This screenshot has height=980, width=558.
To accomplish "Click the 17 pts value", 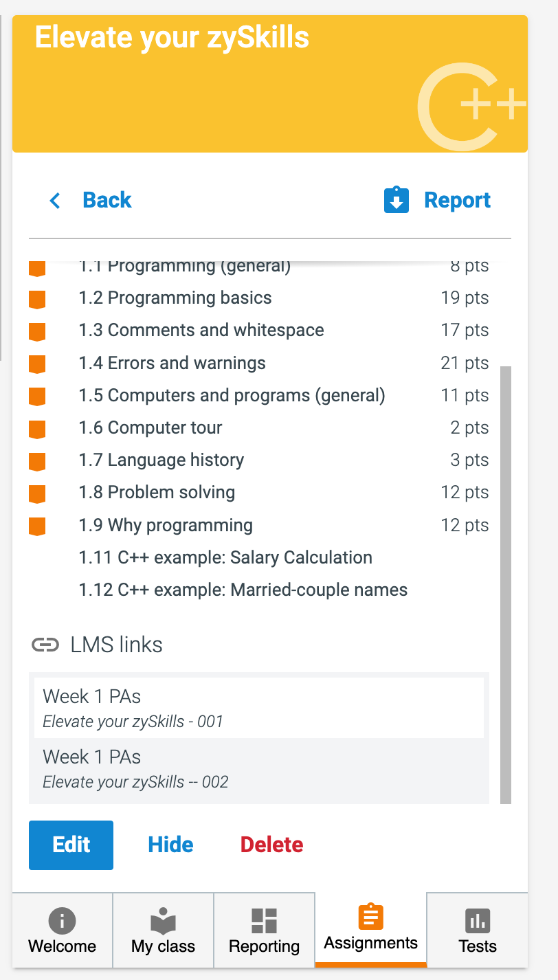I will pyautogui.click(x=465, y=331).
